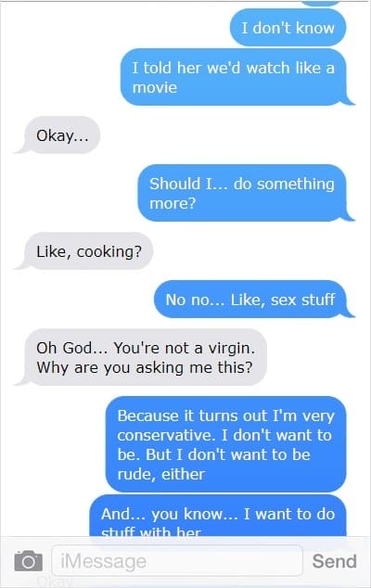Click the partially hidden bubble at top
Screen dimensions: 371x588
click(321, 4)
